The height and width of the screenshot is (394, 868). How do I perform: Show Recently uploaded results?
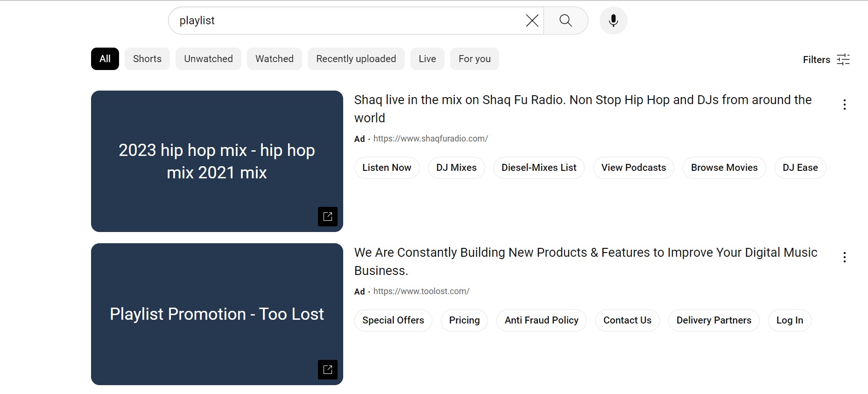pos(356,59)
